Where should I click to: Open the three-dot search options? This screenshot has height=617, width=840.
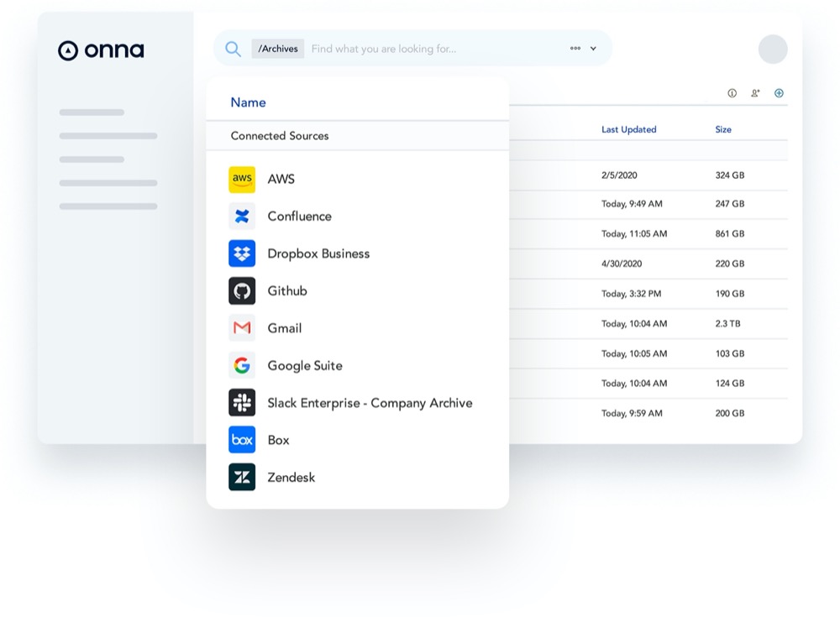pos(575,49)
